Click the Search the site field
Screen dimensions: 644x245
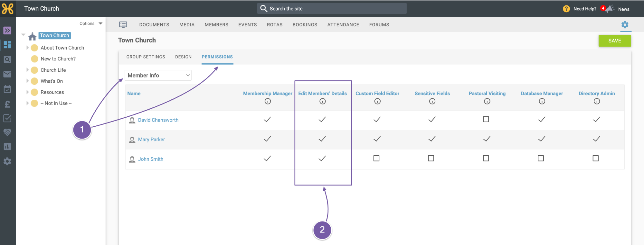(x=332, y=9)
